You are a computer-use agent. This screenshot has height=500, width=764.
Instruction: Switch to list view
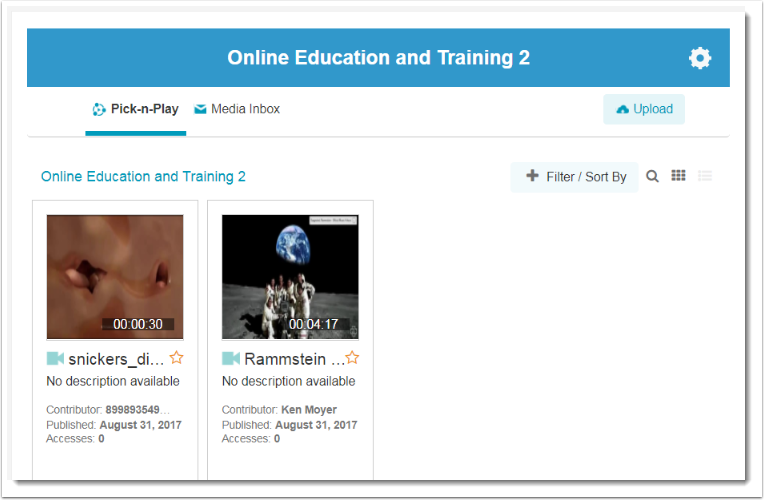(705, 175)
